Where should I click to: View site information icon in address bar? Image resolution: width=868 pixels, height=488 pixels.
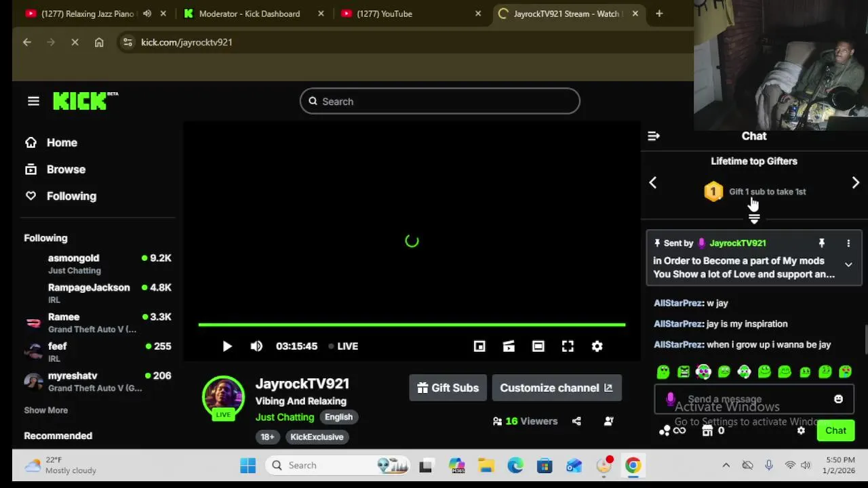(x=127, y=42)
